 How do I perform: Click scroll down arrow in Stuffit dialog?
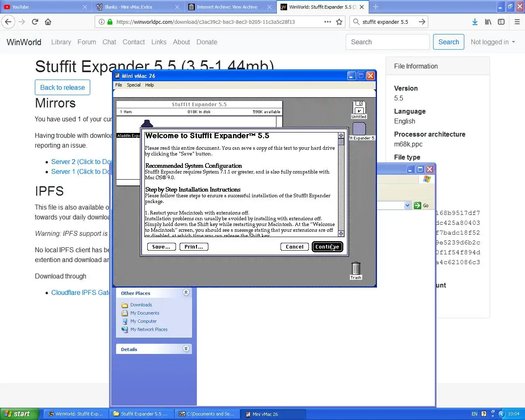341,233
